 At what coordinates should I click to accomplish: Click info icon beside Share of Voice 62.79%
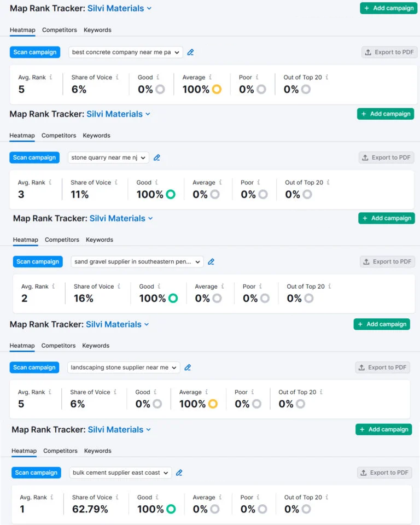(x=118, y=497)
